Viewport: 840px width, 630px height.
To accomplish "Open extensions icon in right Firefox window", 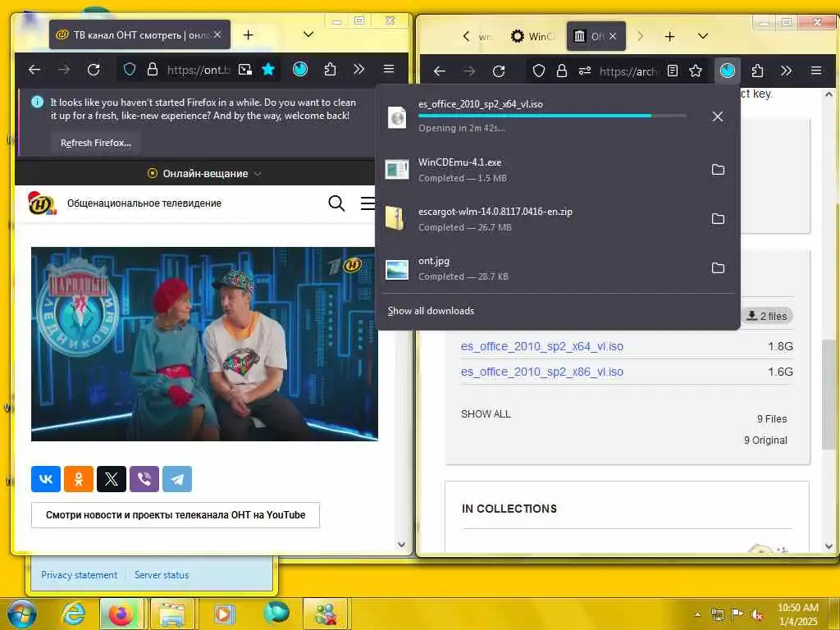I will click(x=757, y=71).
